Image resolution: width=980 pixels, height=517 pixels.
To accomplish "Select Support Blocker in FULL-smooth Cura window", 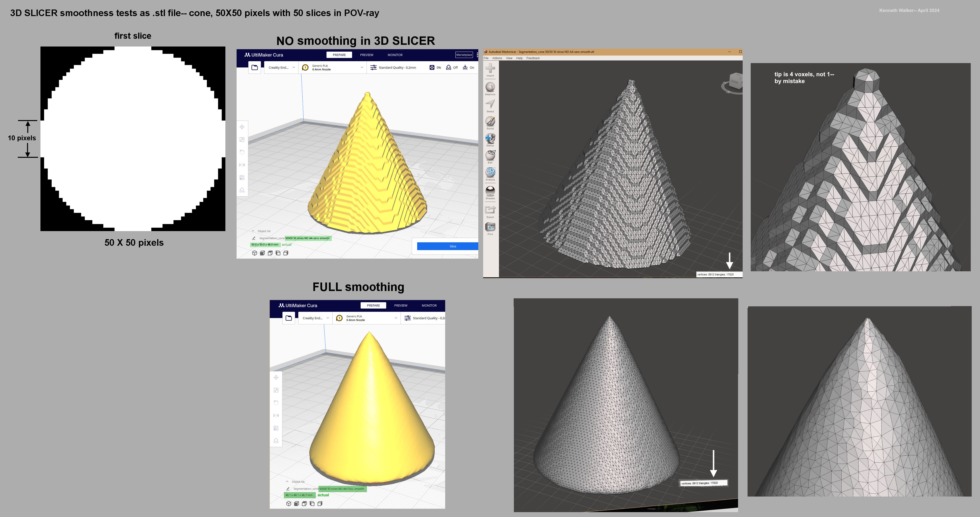I will 276,441.
